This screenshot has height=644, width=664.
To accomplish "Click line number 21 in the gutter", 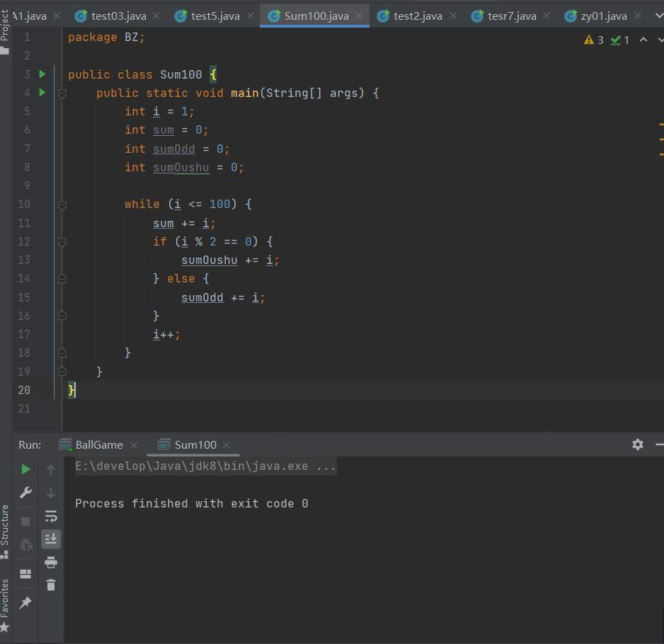I will pos(24,408).
